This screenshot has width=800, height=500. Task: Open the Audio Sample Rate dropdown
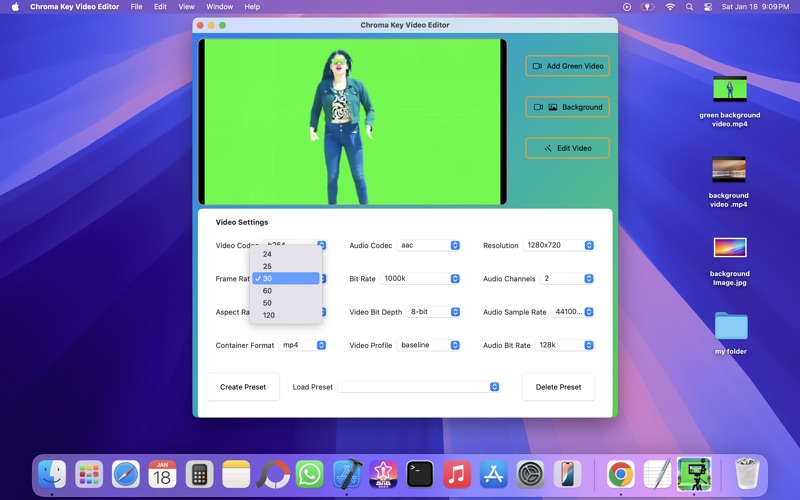(x=572, y=312)
